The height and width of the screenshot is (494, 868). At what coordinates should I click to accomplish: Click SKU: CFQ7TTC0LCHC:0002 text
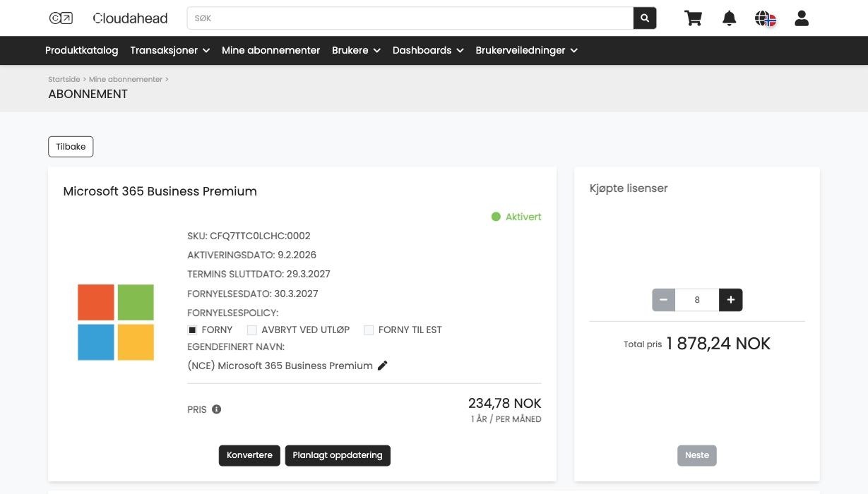[249, 236]
